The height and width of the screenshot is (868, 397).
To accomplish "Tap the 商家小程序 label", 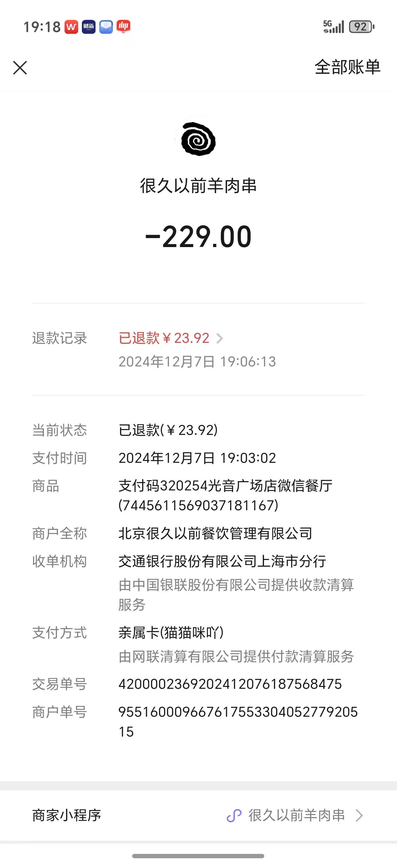I will 67,815.
